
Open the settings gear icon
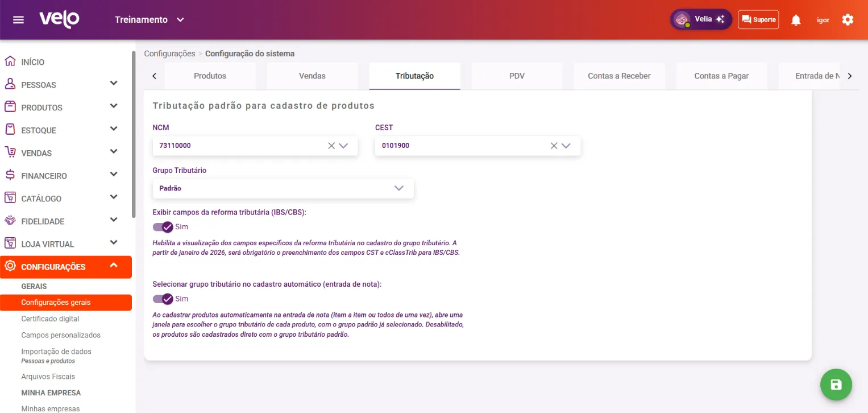click(x=848, y=20)
